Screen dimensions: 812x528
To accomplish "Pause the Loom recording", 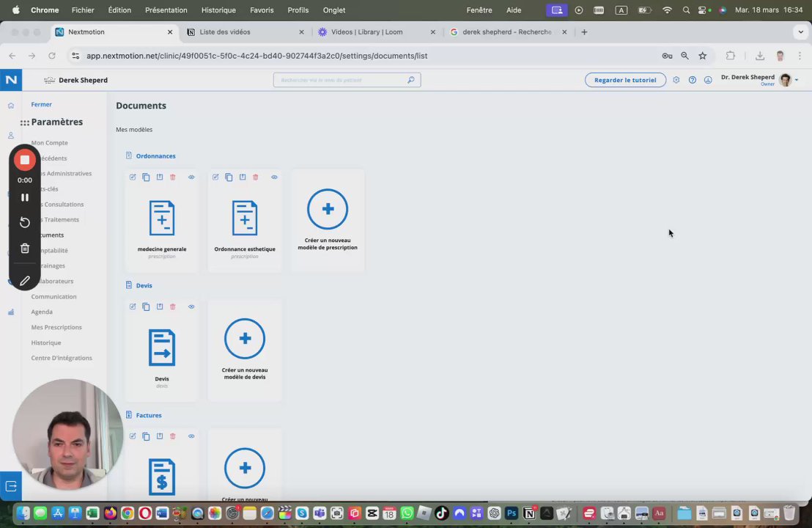I will [x=24, y=197].
